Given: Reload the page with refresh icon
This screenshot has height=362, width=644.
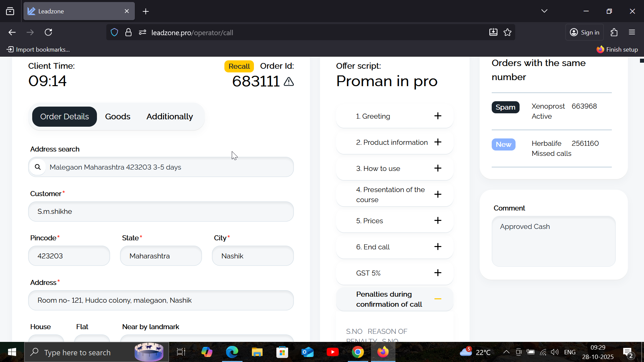Looking at the screenshot, I should [x=49, y=33].
